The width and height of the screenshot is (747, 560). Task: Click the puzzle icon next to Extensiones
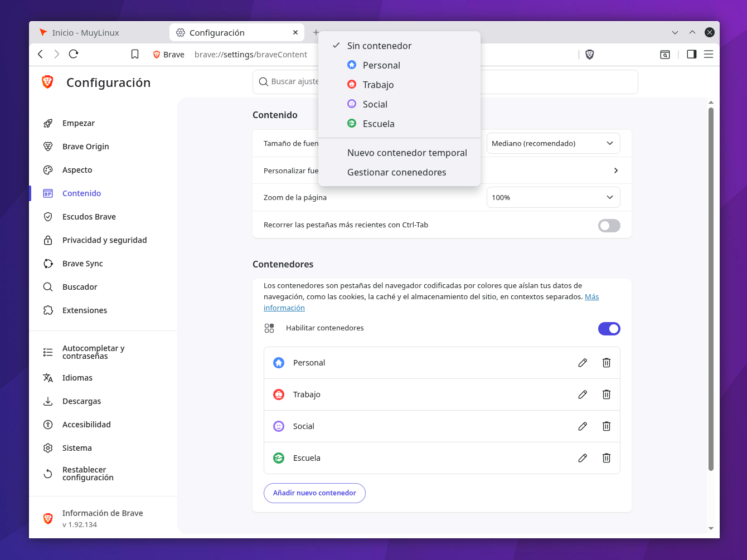tap(48, 310)
